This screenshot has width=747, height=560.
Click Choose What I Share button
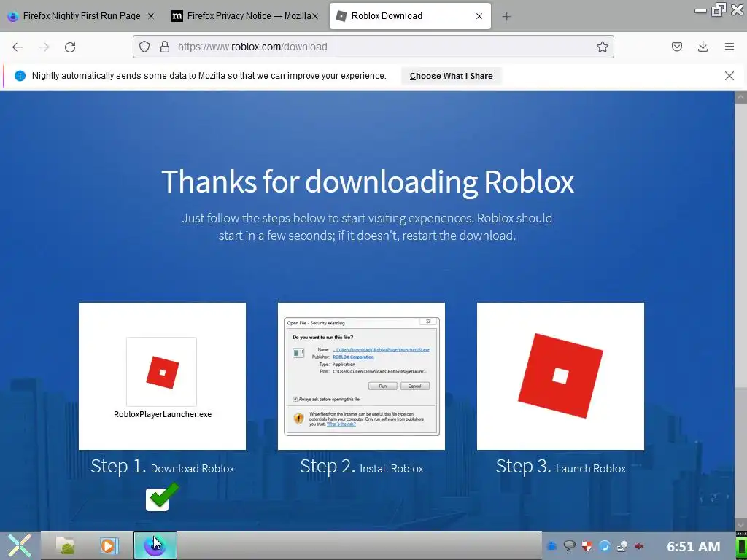pyautogui.click(x=451, y=76)
